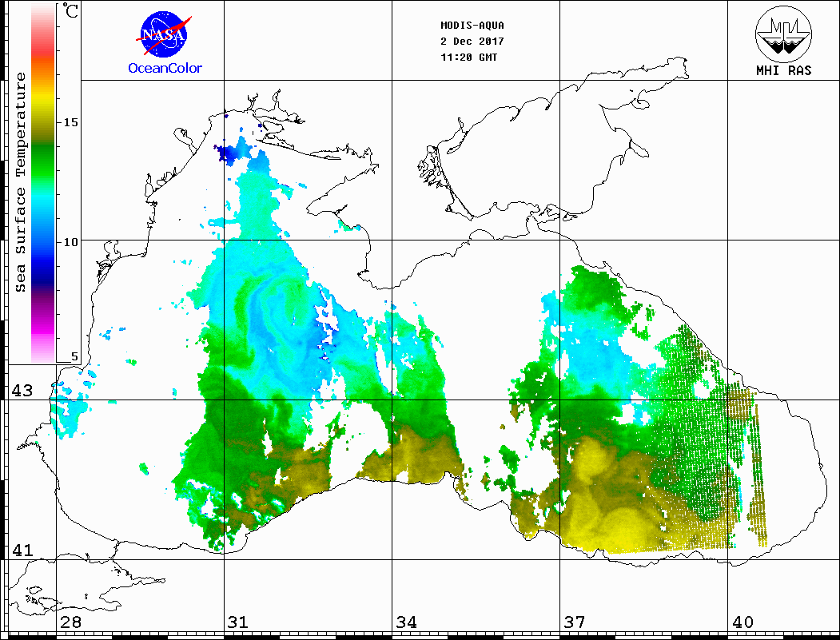Click longitude label 37
The height and width of the screenshot is (640, 840).
[x=575, y=622]
